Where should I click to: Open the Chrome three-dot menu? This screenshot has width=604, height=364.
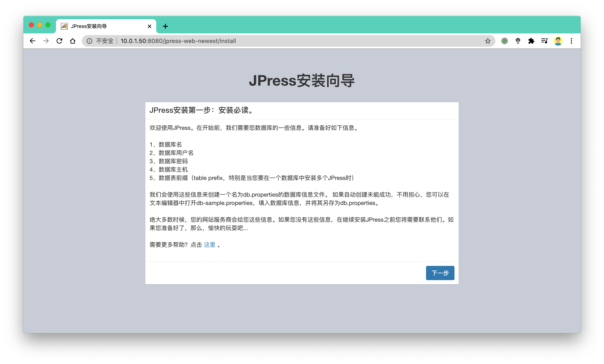coord(571,41)
